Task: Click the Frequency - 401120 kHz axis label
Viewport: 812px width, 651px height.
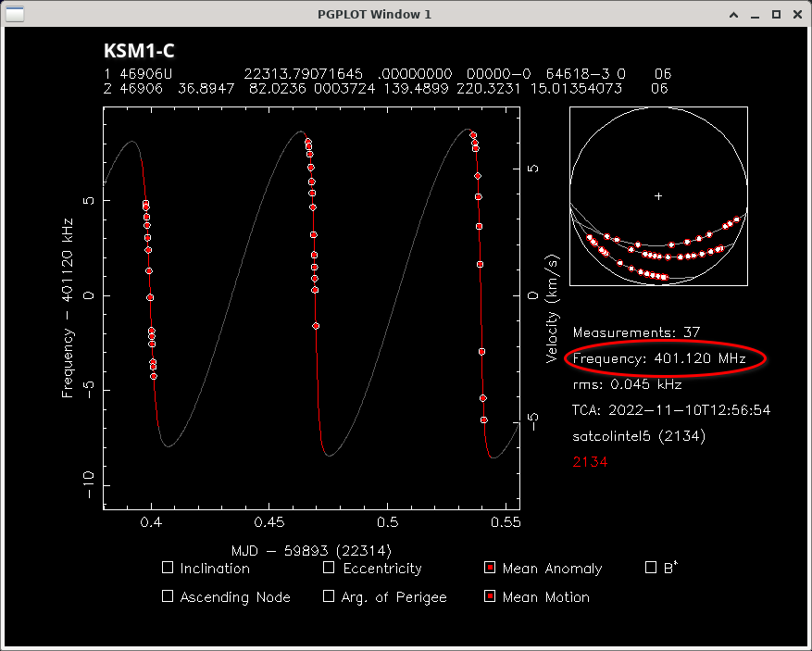Action: [68, 308]
